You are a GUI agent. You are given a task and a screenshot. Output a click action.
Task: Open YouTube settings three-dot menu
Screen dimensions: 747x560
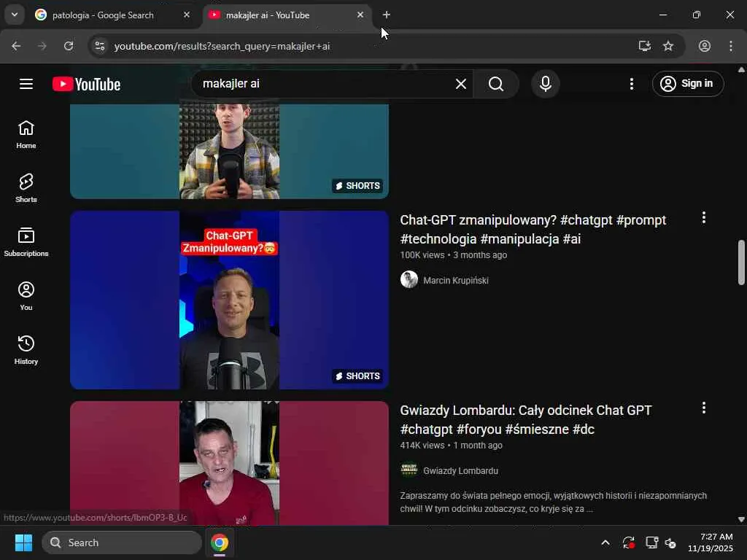pos(632,84)
